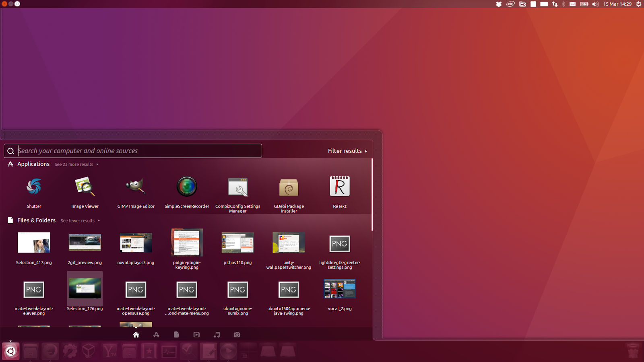Open the sound menu in the top panel

coord(595,4)
